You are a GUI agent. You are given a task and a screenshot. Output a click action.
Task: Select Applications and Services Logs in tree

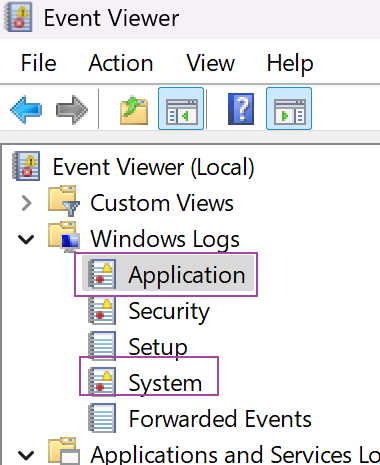click(x=235, y=454)
